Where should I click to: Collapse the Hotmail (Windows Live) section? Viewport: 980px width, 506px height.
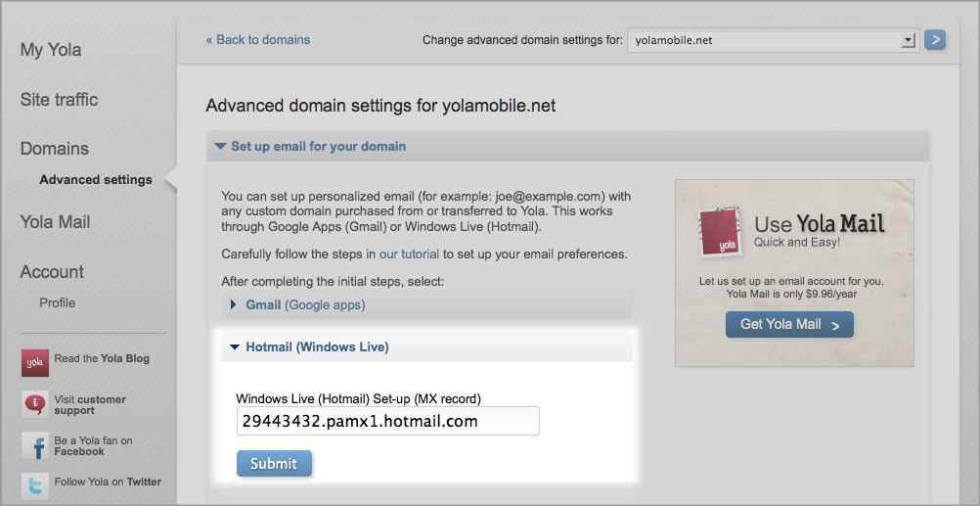[309, 346]
